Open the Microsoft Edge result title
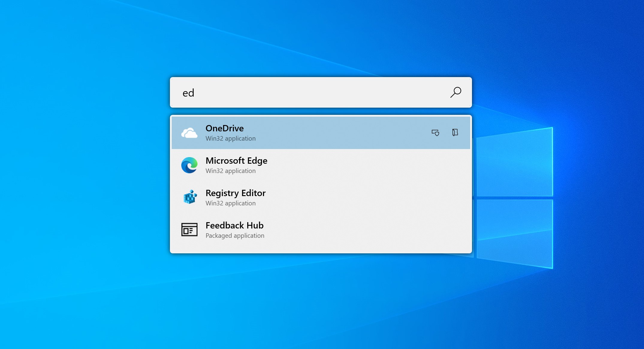 coord(236,161)
